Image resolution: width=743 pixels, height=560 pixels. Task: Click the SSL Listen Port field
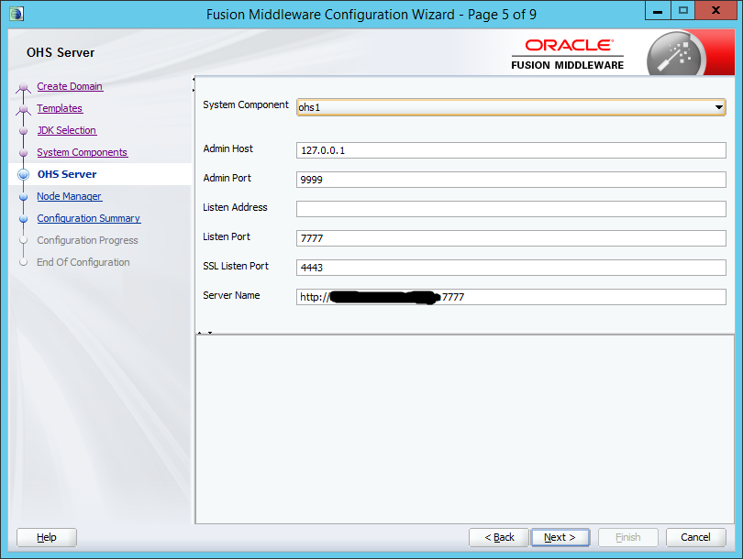click(511, 268)
